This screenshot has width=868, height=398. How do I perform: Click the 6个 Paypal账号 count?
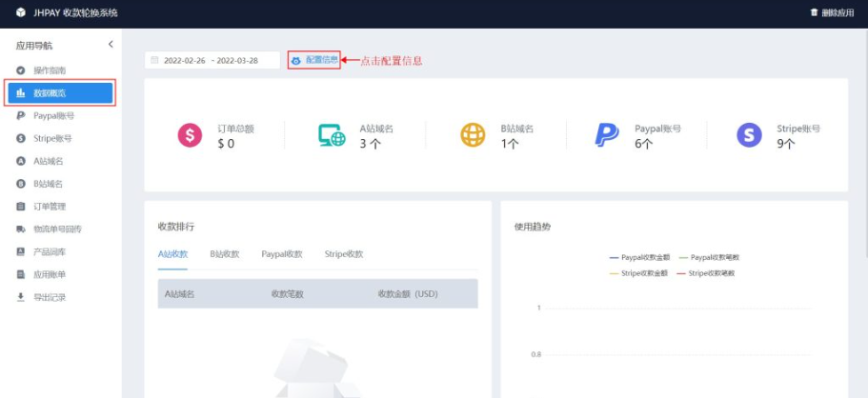tap(644, 144)
